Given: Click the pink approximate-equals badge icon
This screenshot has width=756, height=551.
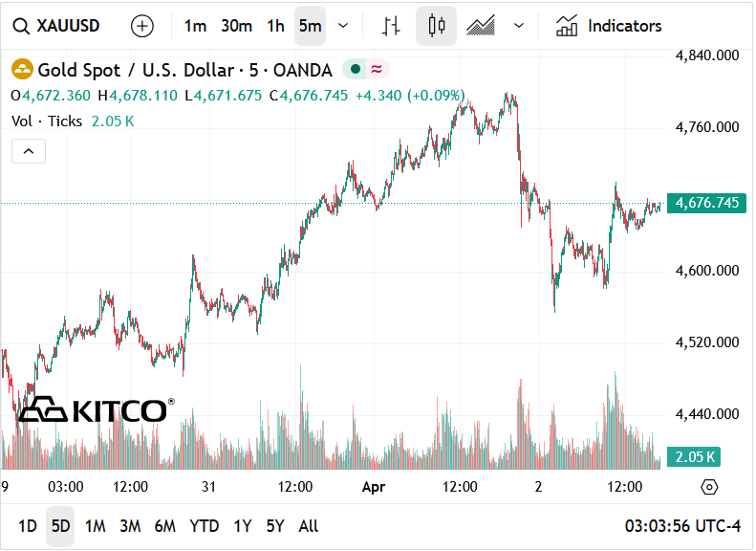Looking at the screenshot, I should tap(378, 70).
